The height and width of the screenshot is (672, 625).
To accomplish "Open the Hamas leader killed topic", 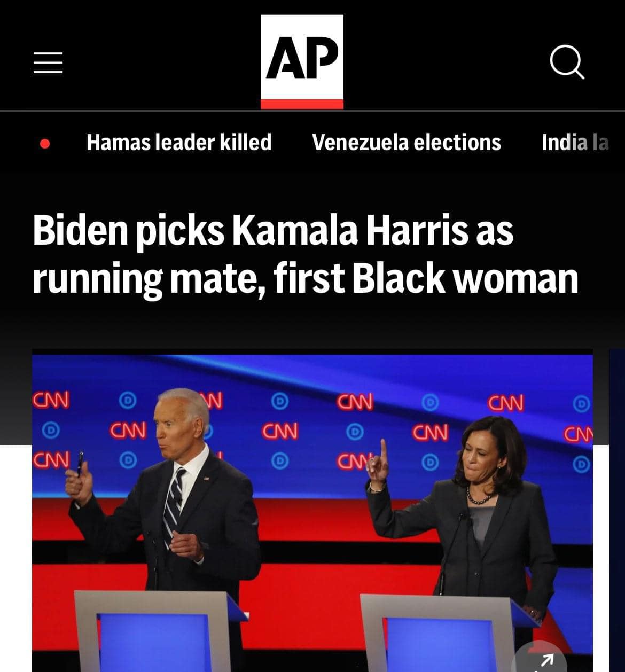I will pos(179,142).
